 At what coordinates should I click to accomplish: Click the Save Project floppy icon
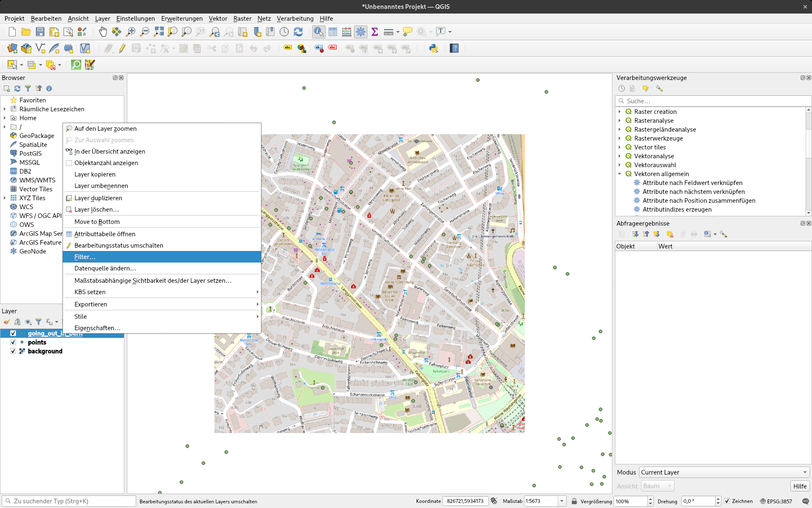pos(40,32)
